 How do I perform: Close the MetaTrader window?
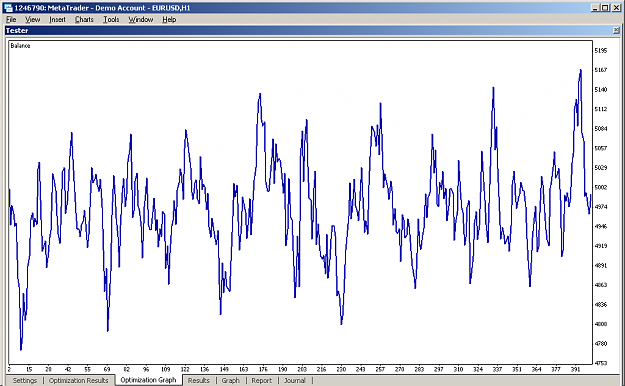point(616,8)
